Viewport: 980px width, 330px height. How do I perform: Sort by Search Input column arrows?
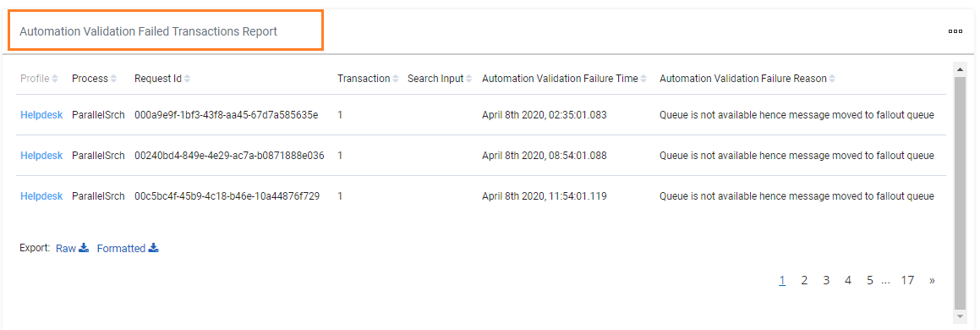(x=469, y=79)
